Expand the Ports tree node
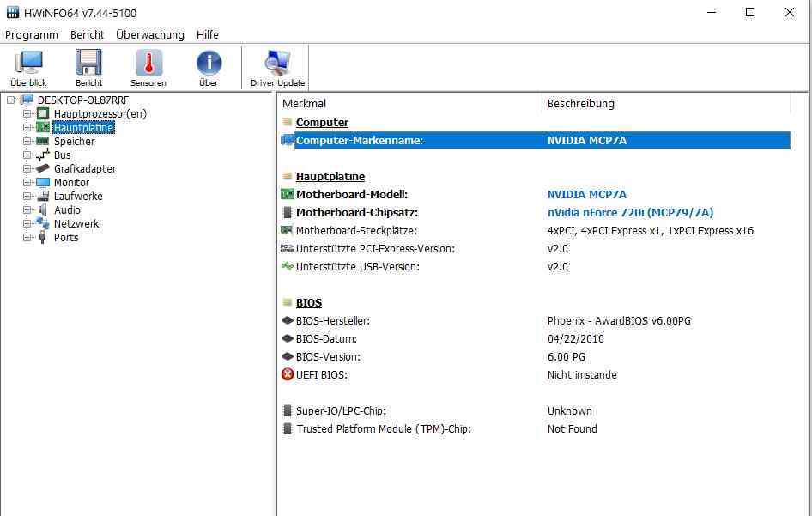Image resolution: width=812 pixels, height=516 pixels. tap(27, 237)
